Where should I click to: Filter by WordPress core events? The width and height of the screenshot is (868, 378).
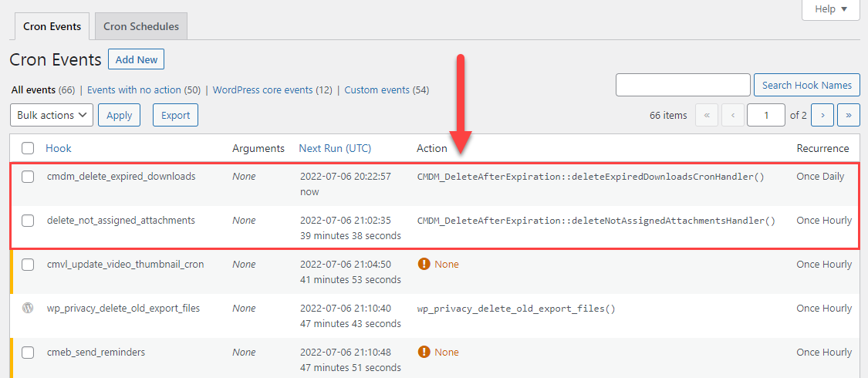(263, 89)
